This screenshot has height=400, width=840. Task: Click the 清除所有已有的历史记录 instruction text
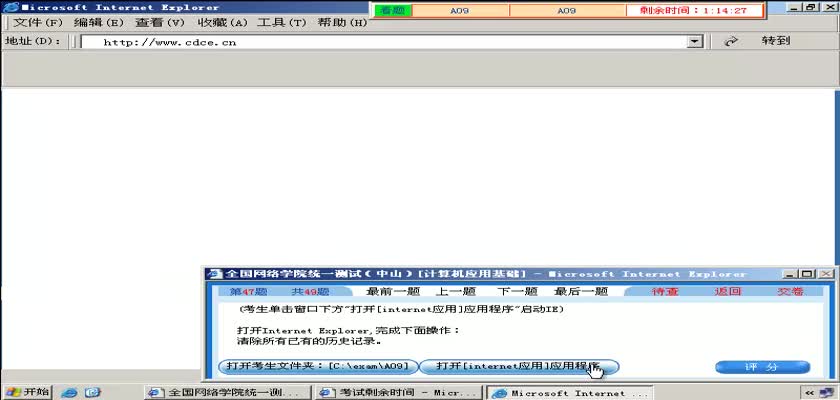click(310, 341)
